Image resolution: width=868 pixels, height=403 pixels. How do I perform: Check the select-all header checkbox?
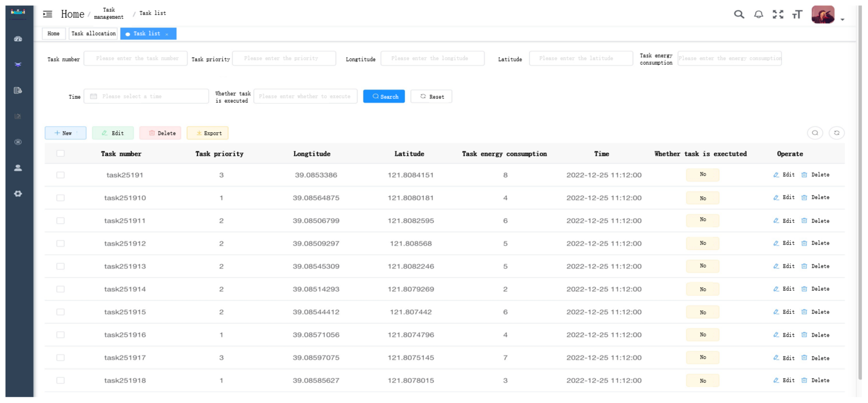point(60,153)
